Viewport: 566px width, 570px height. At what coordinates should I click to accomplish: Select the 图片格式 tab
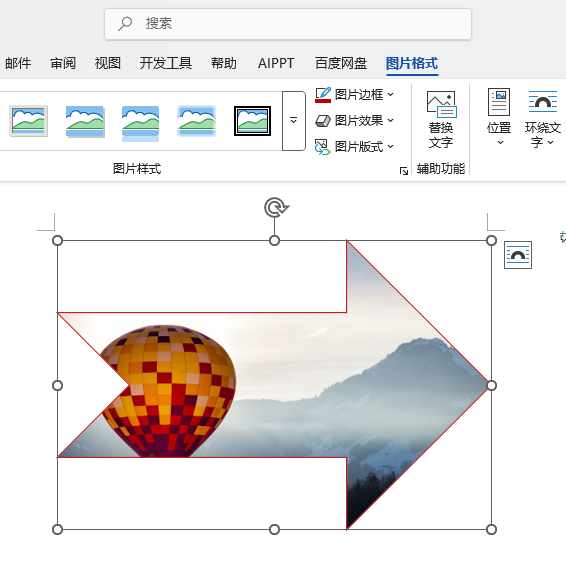412,63
